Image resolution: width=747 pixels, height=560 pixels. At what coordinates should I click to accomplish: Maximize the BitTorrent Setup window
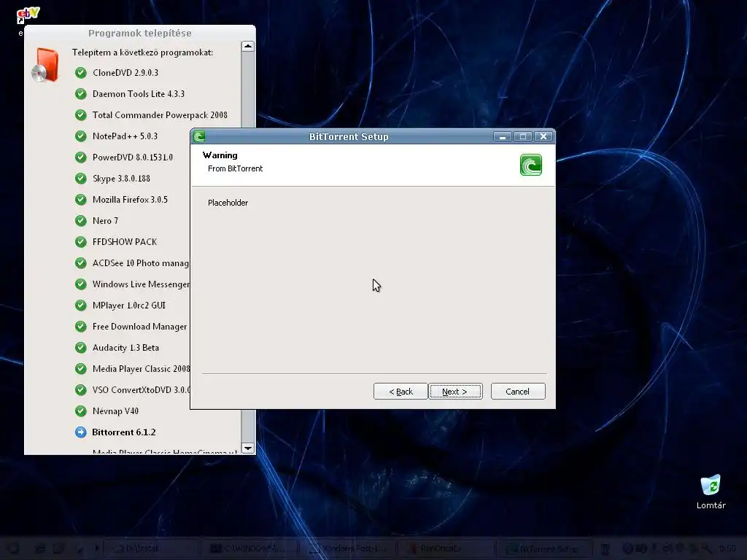[522, 136]
